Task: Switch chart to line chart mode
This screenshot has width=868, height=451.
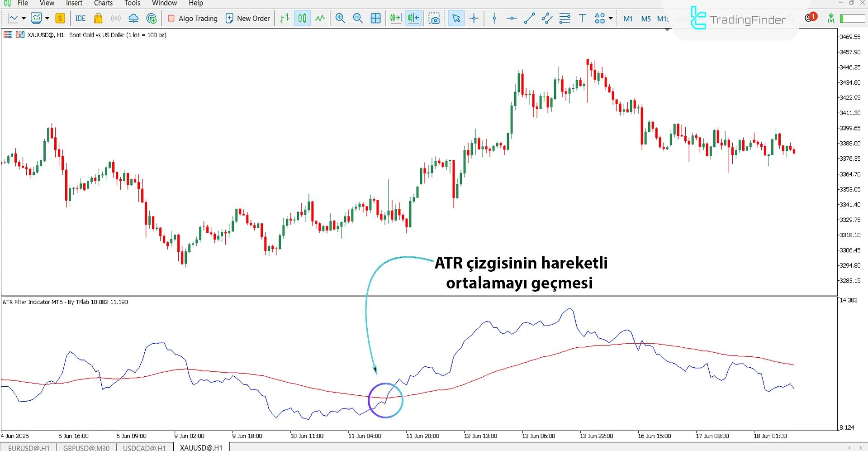Action: tap(320, 19)
